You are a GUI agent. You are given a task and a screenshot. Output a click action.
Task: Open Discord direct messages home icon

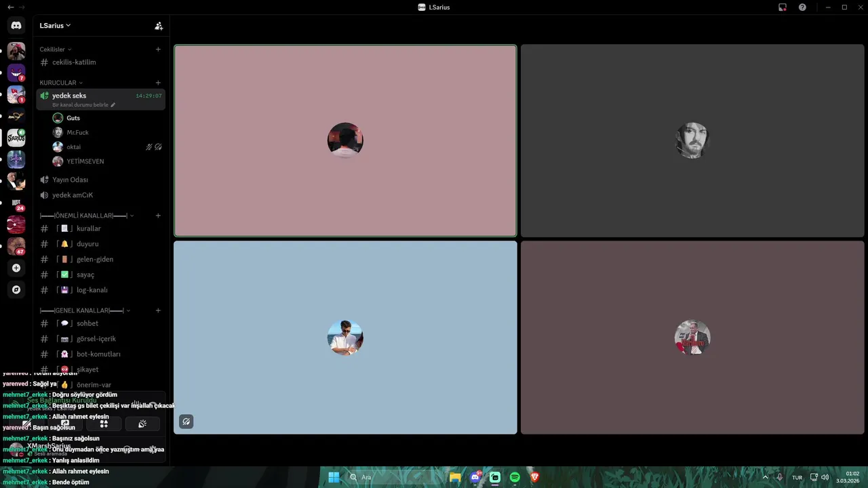click(x=16, y=25)
